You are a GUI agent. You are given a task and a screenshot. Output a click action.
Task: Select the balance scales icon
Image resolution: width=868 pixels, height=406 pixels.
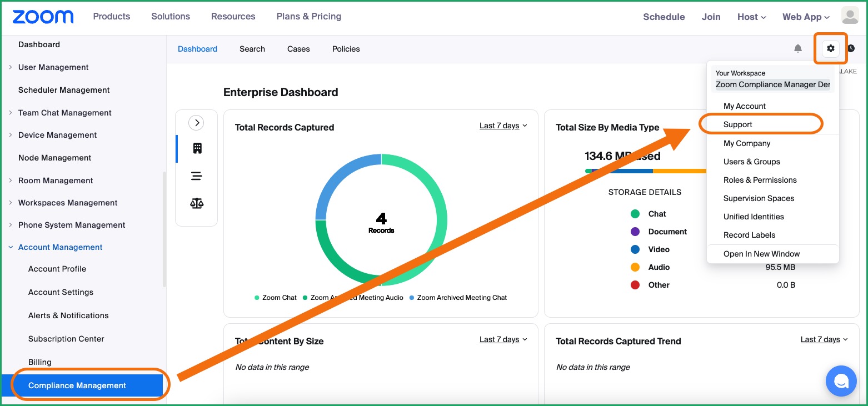196,203
